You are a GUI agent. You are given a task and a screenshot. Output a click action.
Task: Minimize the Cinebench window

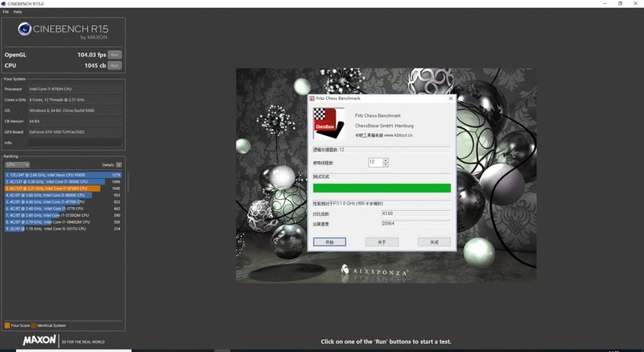605,4
